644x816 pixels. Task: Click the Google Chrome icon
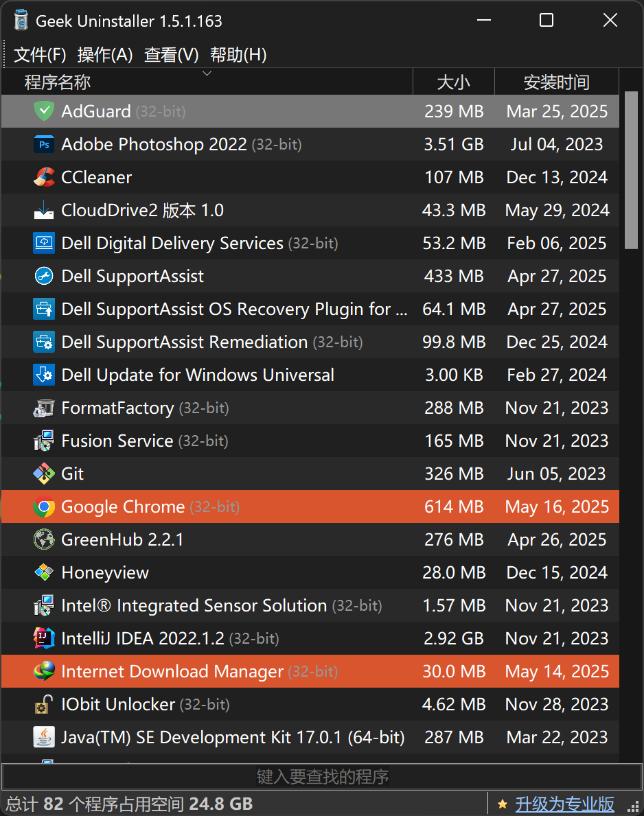pyautogui.click(x=44, y=507)
